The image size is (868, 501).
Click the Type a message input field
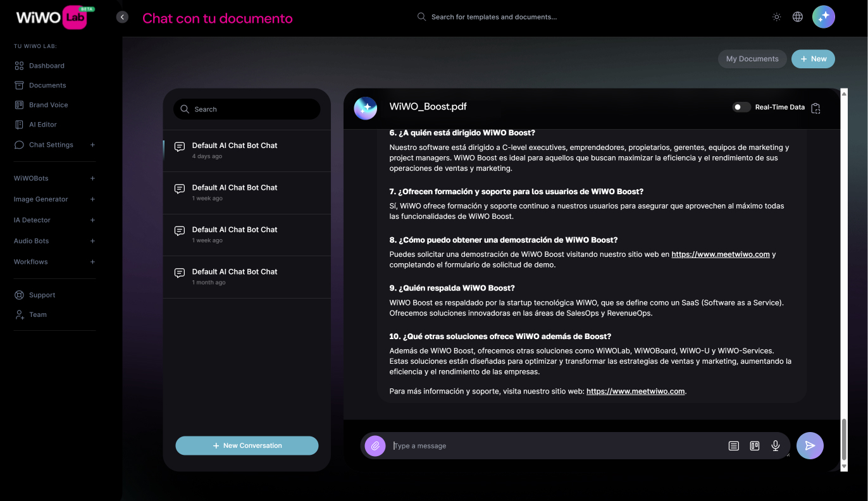557,446
